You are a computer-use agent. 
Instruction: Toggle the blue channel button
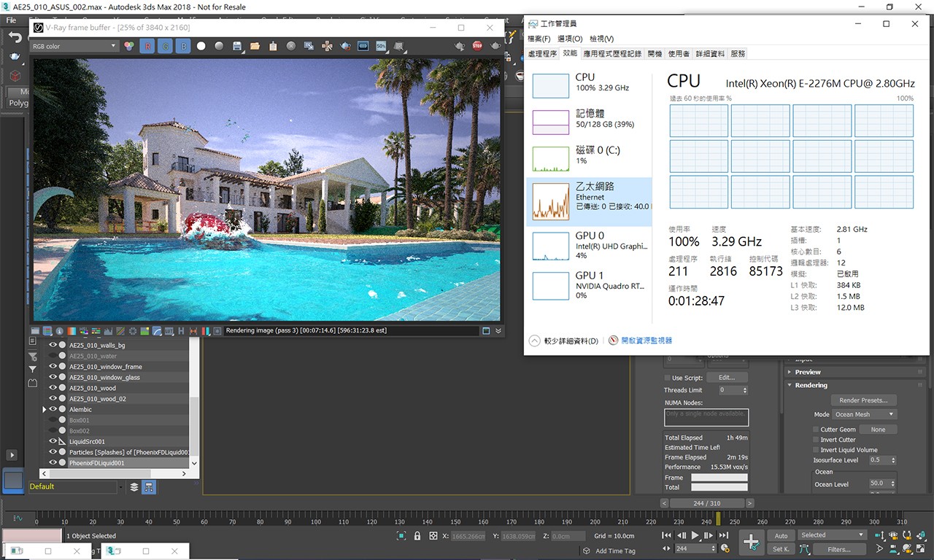(183, 46)
